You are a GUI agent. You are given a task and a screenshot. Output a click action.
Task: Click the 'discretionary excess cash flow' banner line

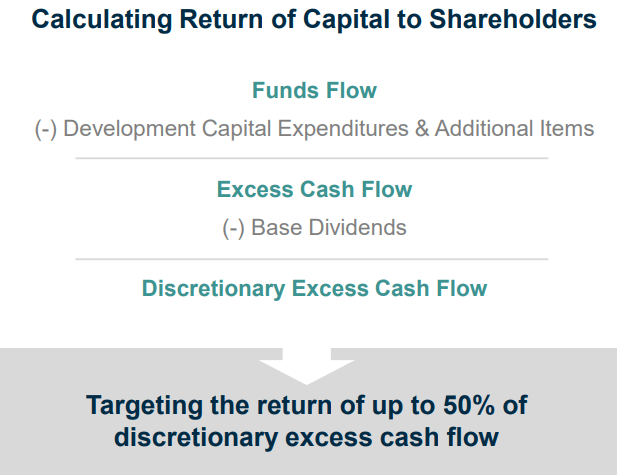[x=307, y=438]
